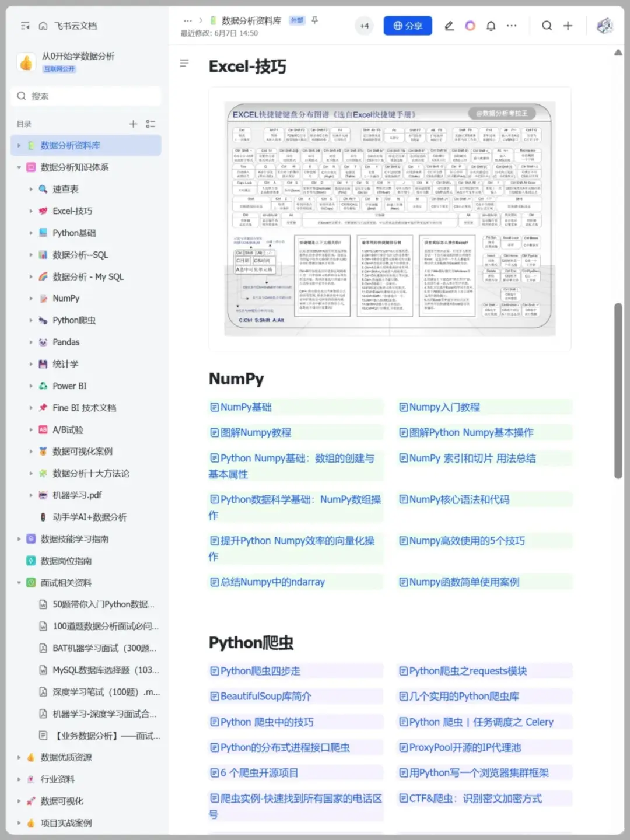Viewport: 630px width, 840px height.
Task: Expand the Pandas tree item
Action: [x=31, y=342]
